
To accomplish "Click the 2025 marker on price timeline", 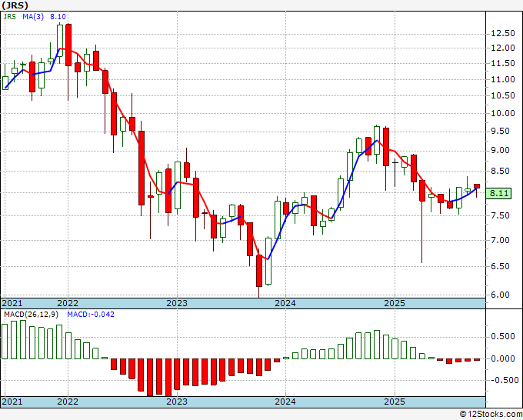I will [x=395, y=303].
